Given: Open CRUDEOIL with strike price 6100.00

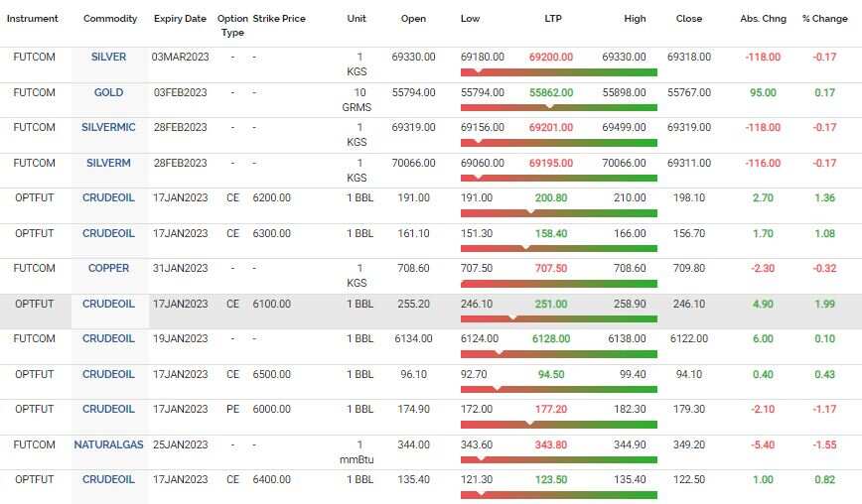Looking at the screenshot, I should point(108,305).
